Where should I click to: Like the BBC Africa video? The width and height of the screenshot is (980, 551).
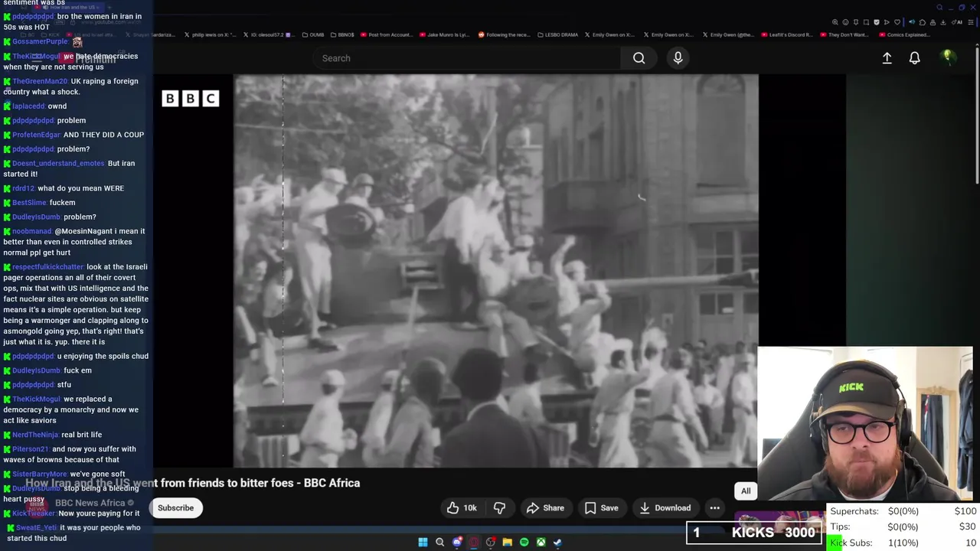point(462,507)
